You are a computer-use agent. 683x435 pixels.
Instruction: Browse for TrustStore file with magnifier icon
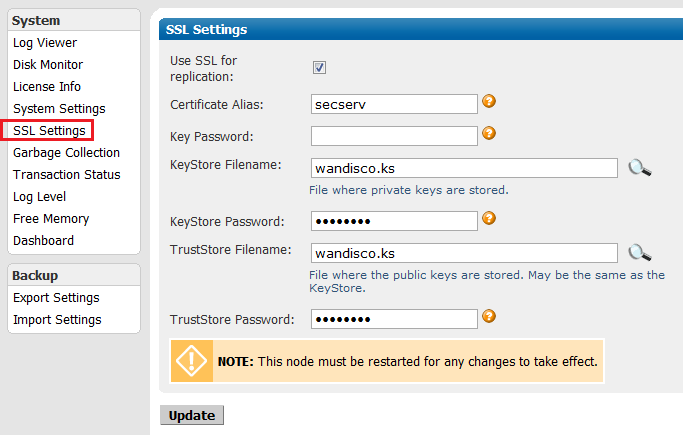(x=639, y=253)
